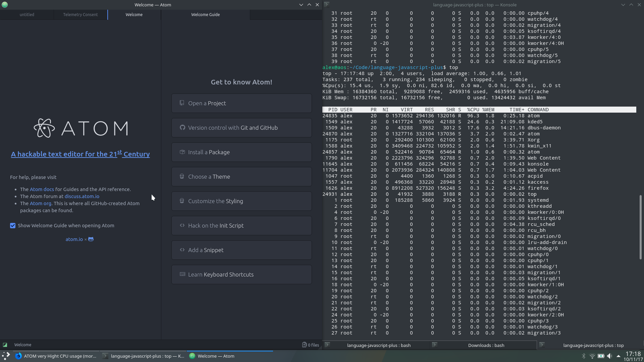Click the snippet icon on Add a Snippet
Image resolution: width=644 pixels, height=362 pixels.
(x=182, y=250)
